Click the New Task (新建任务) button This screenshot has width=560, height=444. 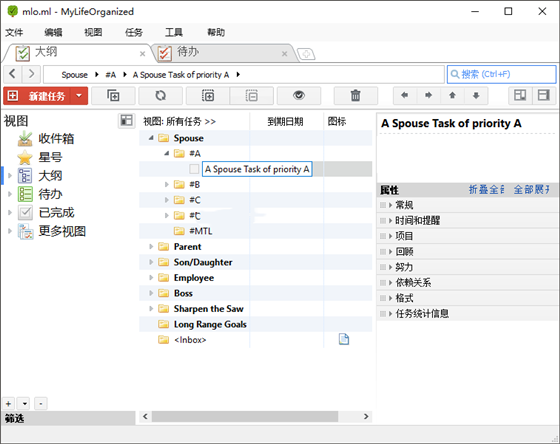(38, 96)
